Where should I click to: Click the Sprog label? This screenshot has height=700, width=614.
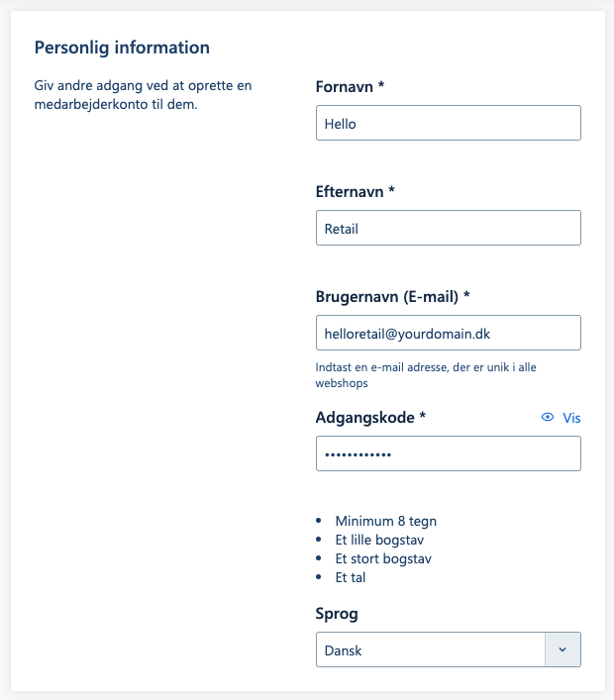(x=337, y=614)
